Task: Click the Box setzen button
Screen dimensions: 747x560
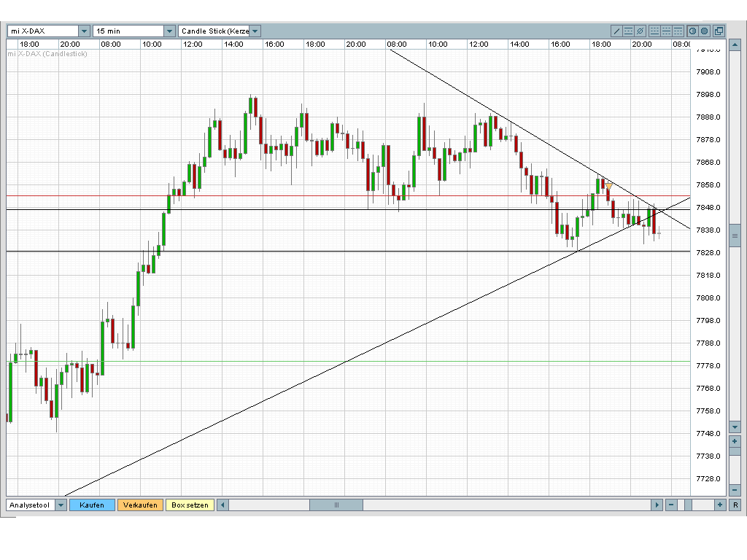Action: coord(190,505)
